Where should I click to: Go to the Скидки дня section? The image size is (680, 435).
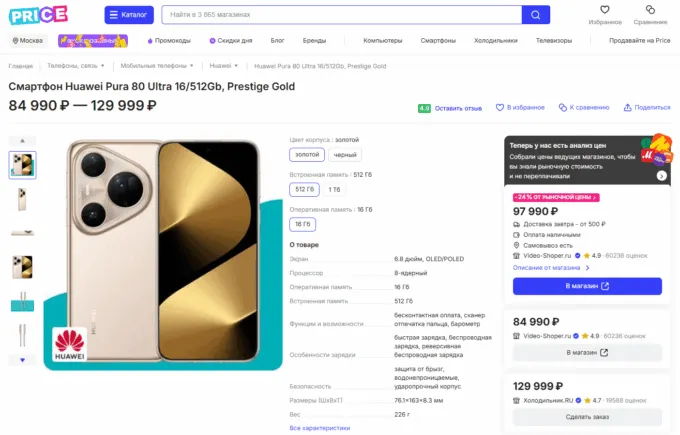coord(234,41)
